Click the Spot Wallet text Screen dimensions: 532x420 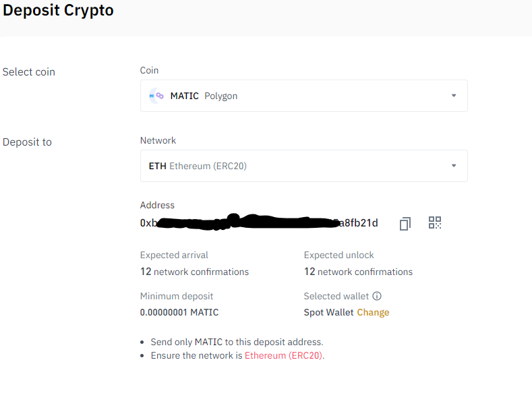tap(328, 312)
